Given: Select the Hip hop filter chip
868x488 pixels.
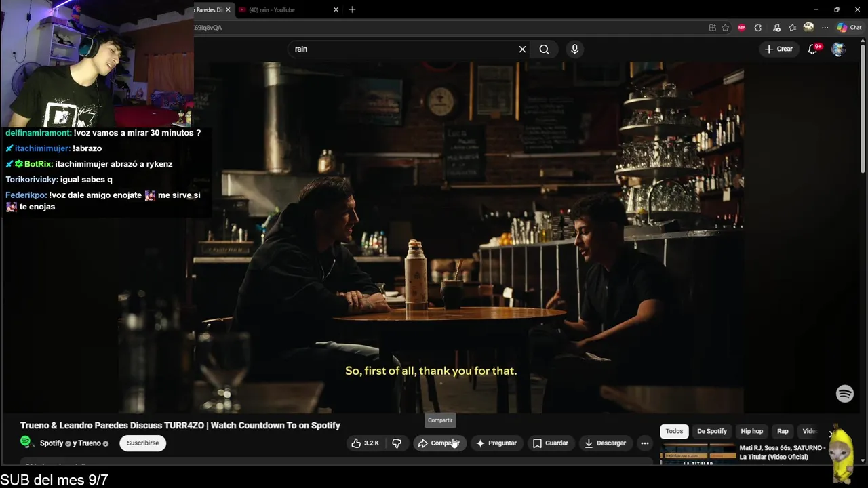Looking at the screenshot, I should click(751, 431).
